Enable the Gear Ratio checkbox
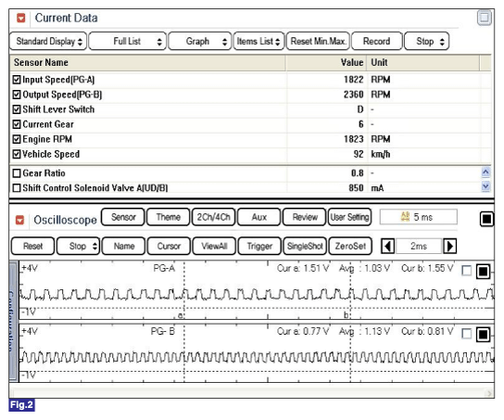Screen dimensions: 504x420 point(17,173)
